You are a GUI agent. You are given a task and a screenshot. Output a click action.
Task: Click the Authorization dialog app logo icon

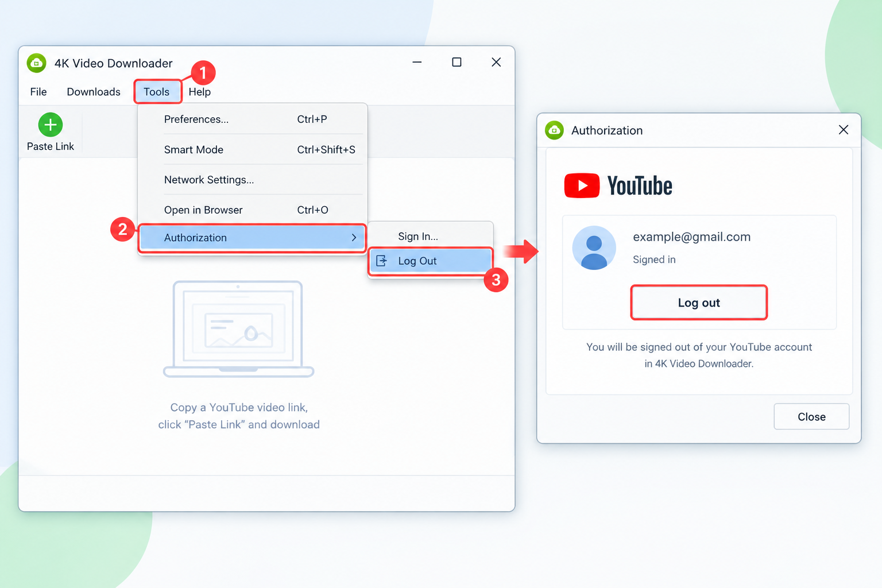click(554, 130)
